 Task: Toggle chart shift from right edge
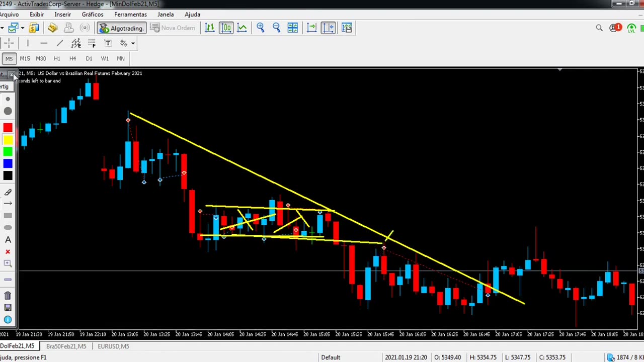[x=328, y=28]
